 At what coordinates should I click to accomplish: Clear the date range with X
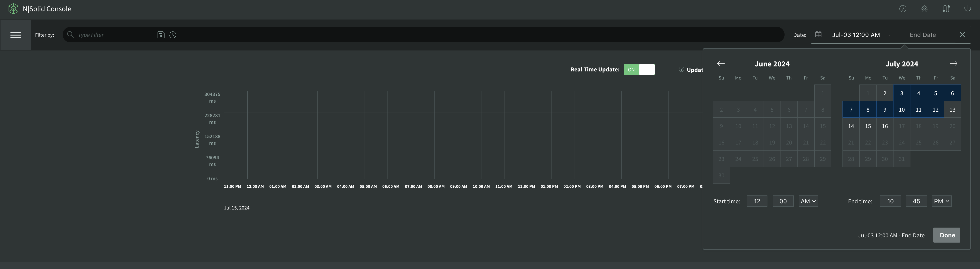[x=962, y=35]
